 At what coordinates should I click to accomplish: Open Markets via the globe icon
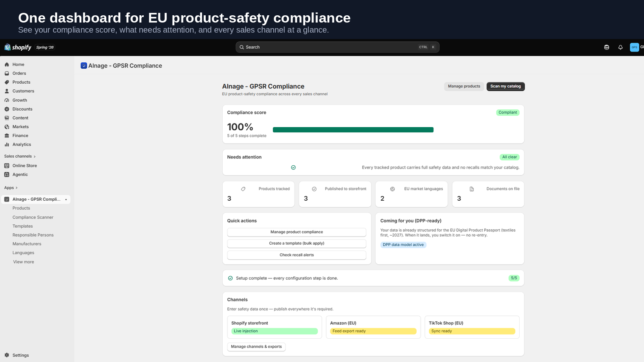7,127
